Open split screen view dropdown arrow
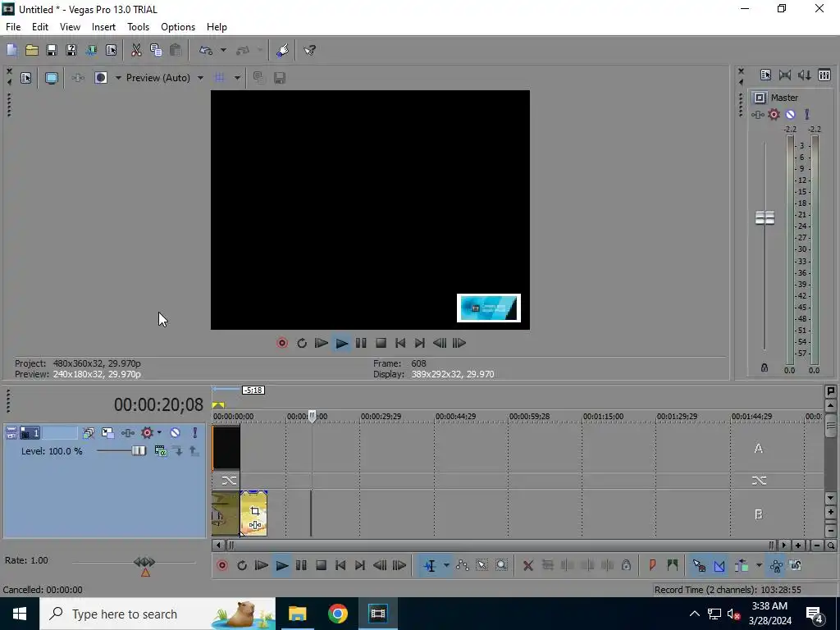Screen dimensions: 840x630 [118, 78]
